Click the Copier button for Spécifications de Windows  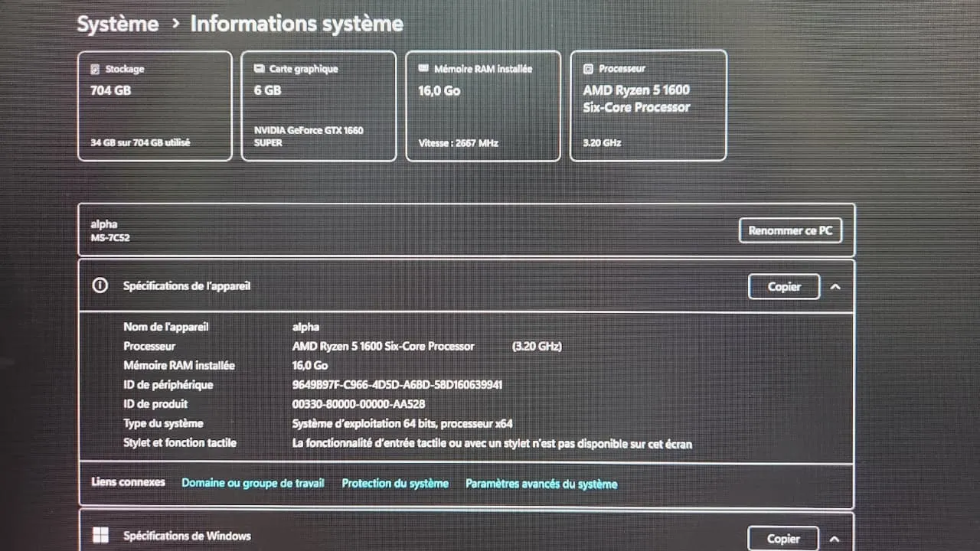(783, 538)
